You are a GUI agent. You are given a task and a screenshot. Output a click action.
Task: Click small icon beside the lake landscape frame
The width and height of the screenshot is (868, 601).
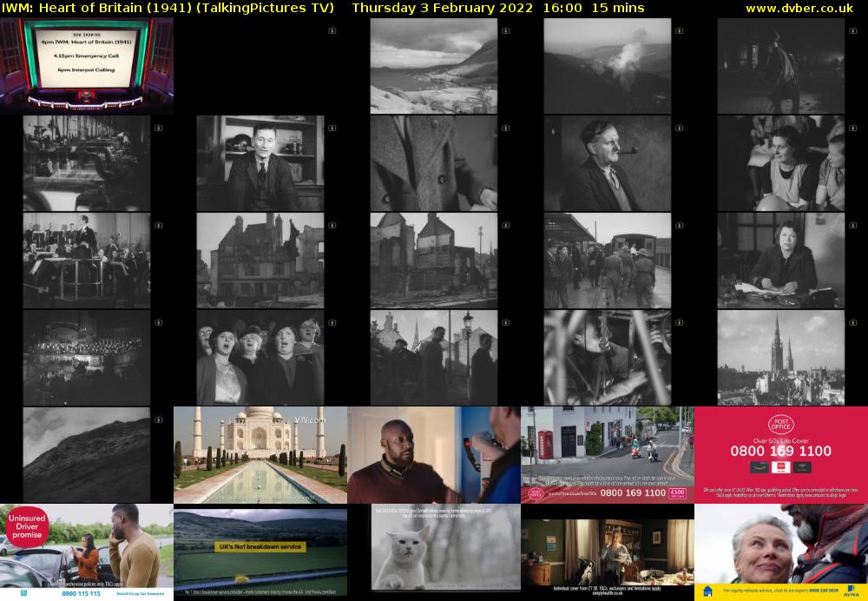pyautogui.click(x=505, y=31)
